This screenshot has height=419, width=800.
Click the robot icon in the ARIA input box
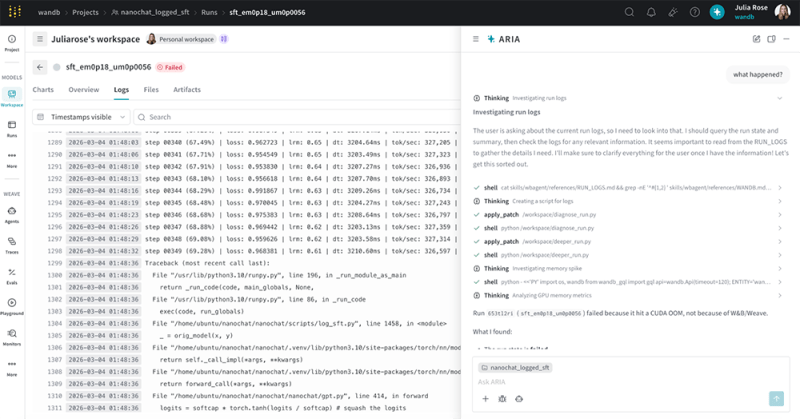click(x=519, y=399)
